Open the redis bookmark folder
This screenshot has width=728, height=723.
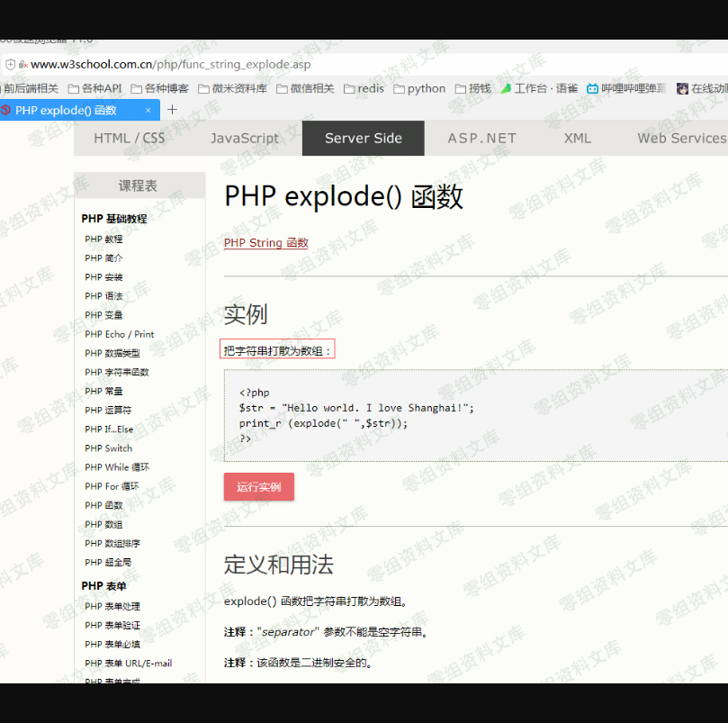click(x=363, y=88)
